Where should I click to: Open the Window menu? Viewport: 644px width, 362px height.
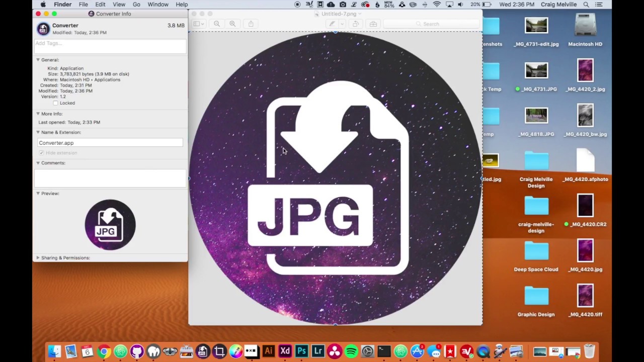pos(158,5)
